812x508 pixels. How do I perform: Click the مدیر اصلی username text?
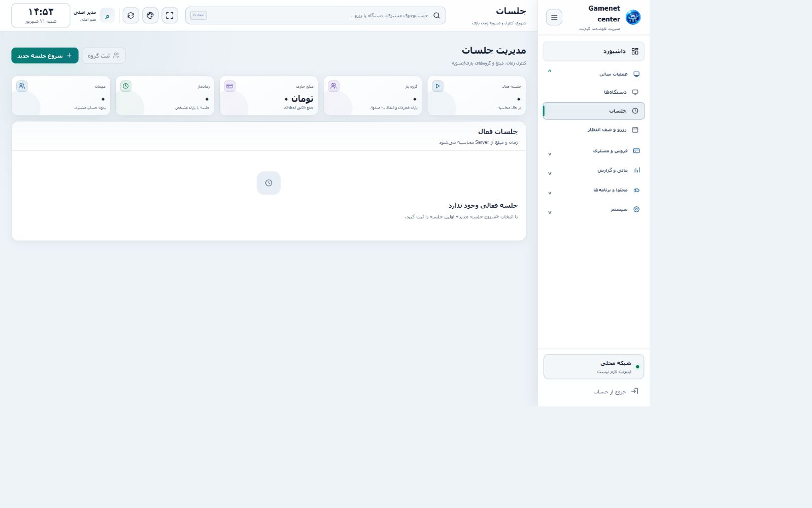[x=85, y=12]
